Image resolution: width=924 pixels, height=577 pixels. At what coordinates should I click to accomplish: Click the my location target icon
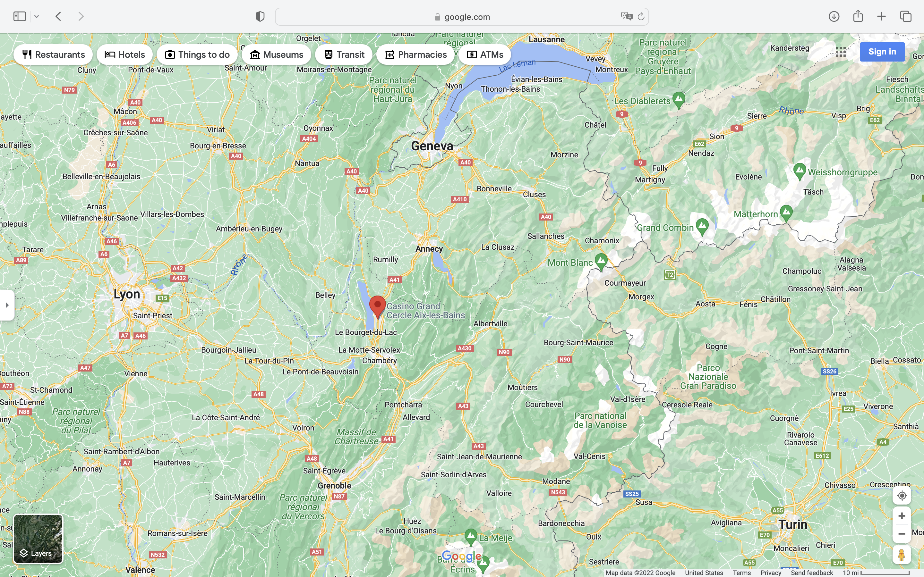click(x=902, y=495)
